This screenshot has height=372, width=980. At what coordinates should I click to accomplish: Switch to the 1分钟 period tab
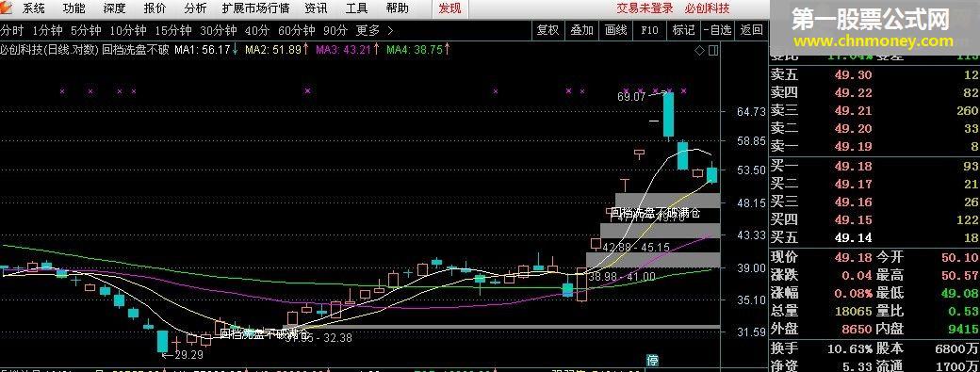[x=47, y=30]
